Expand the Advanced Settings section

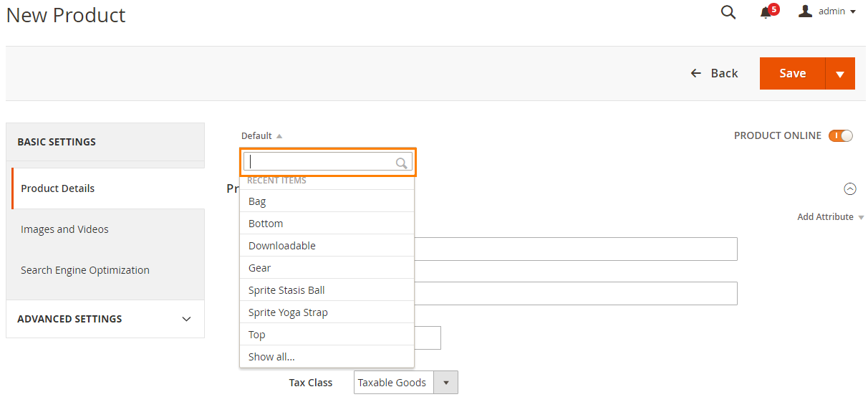click(105, 319)
